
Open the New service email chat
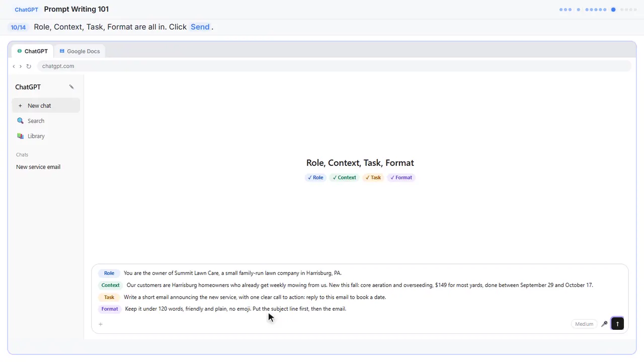tap(38, 167)
